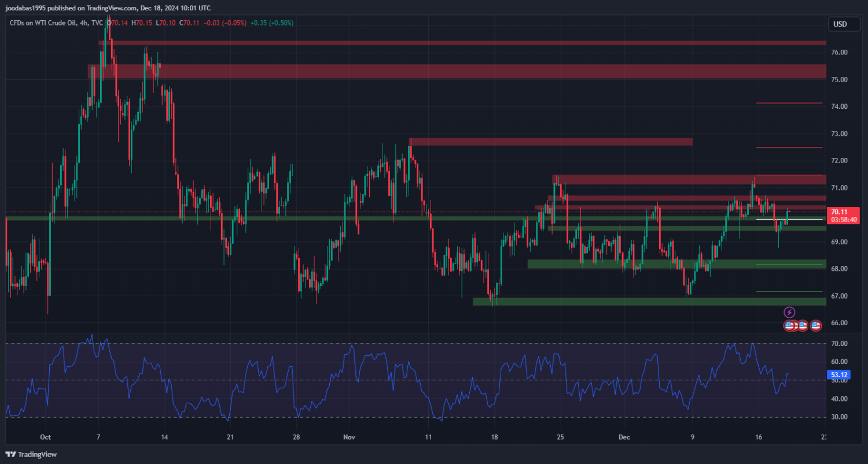Click the 73.00 price axis label

(x=839, y=134)
